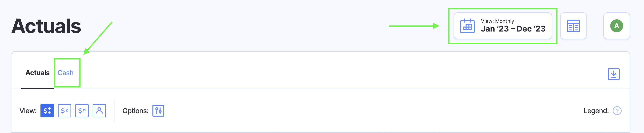Open the table layout view icon
This screenshot has width=644, height=133.
pyautogui.click(x=573, y=26)
